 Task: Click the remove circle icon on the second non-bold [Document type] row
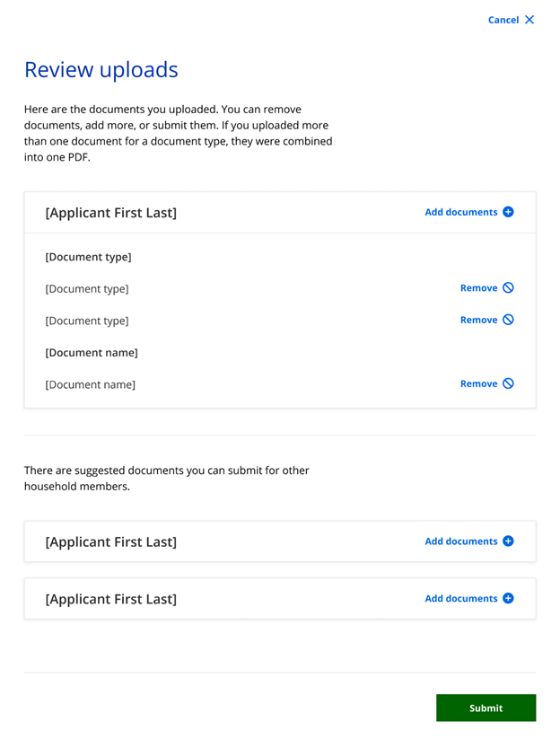(509, 320)
